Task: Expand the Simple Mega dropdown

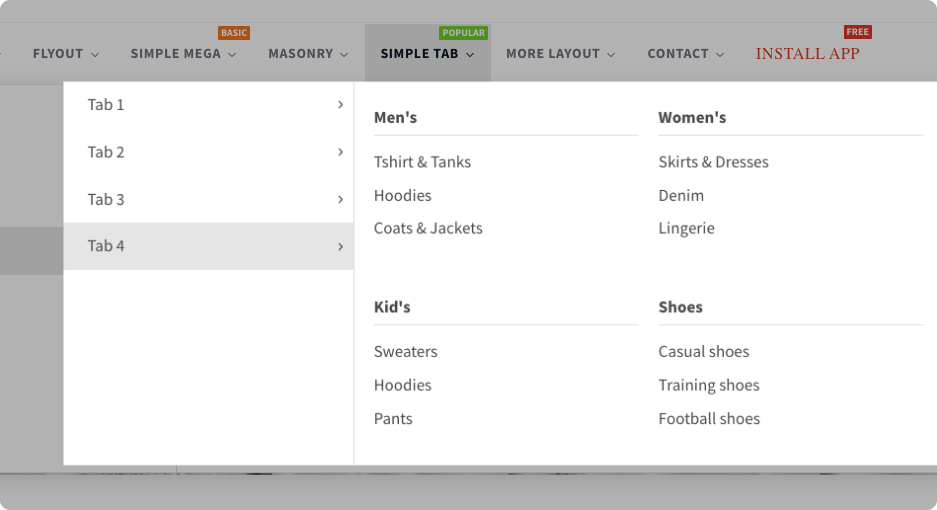Action: point(183,54)
